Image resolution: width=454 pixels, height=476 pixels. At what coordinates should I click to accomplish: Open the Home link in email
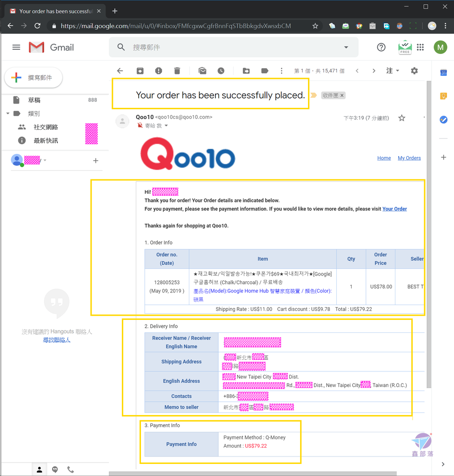[x=384, y=158]
